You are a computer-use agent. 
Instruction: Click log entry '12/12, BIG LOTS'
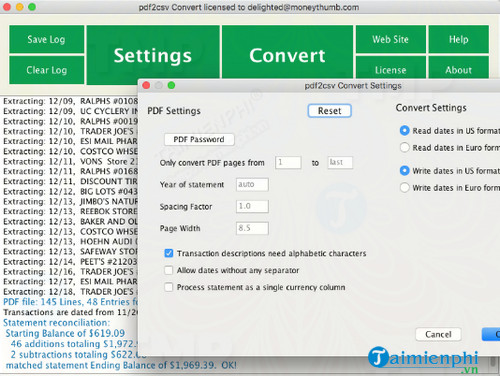click(70, 192)
